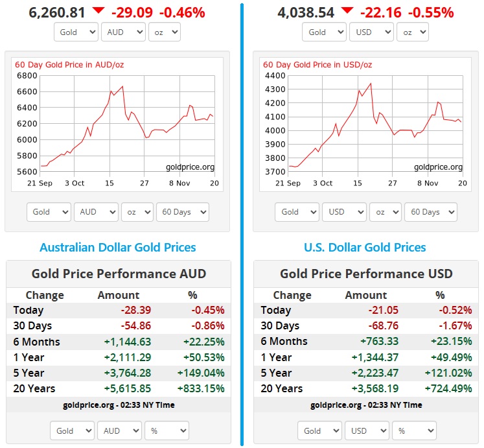Click red down arrow beside 4,038.54 price
The height and width of the screenshot is (448, 484).
[347, 10]
